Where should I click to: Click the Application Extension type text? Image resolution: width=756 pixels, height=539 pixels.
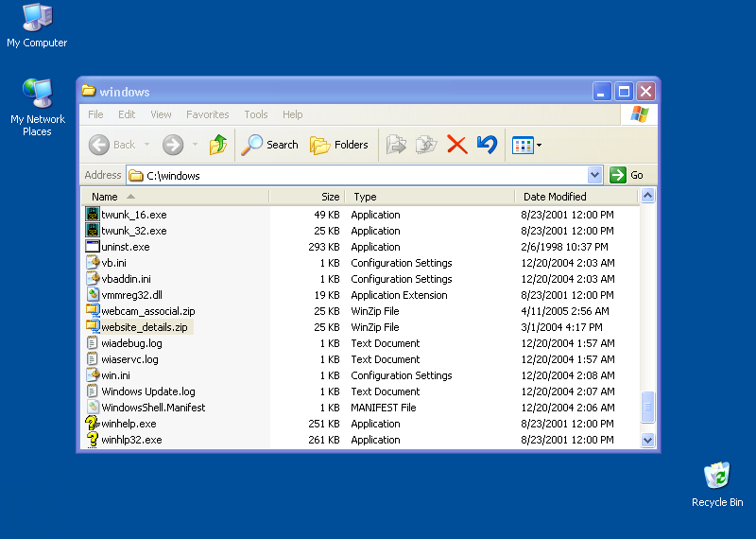pyautogui.click(x=399, y=295)
